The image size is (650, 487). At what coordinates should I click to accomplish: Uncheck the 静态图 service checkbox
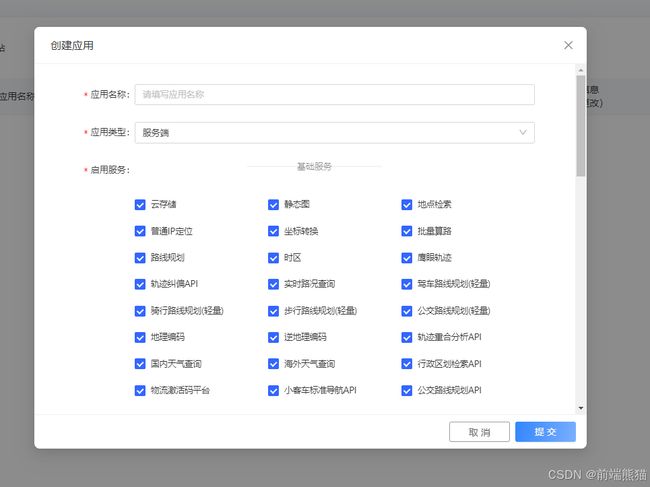pyautogui.click(x=273, y=205)
